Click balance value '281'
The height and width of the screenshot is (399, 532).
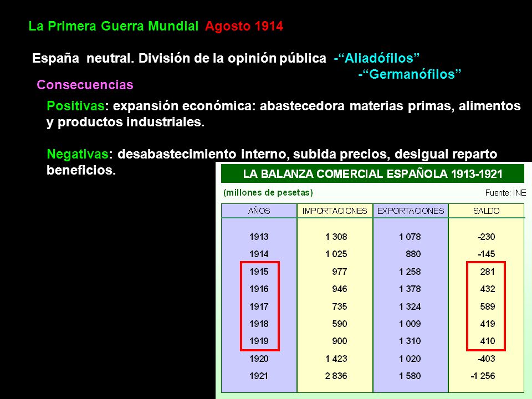point(488,272)
